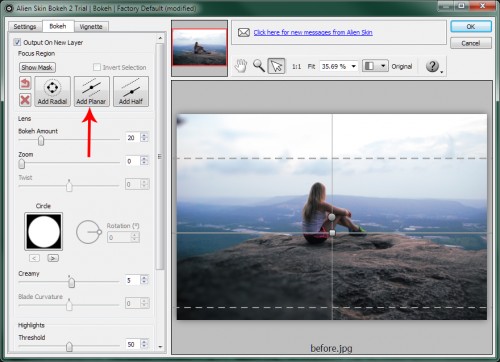Click the planar region round handle
Viewport: 500px width, 362px height.
pyautogui.click(x=332, y=217)
